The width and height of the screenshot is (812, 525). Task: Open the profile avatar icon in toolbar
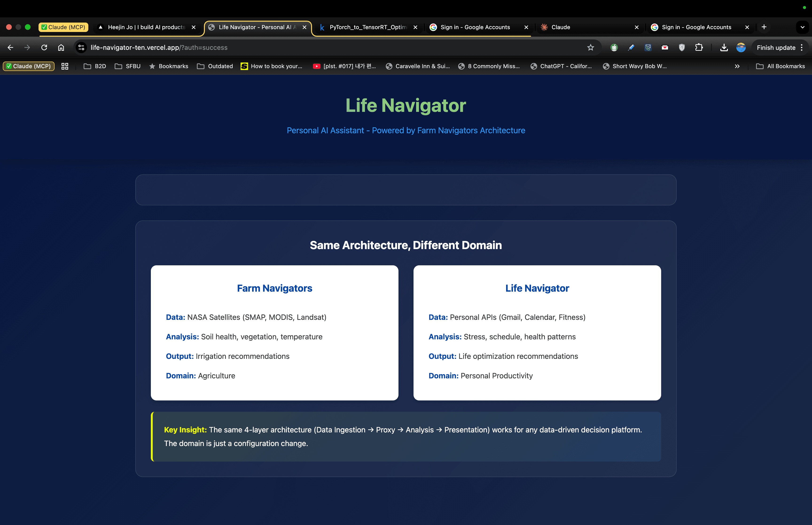[740, 47]
